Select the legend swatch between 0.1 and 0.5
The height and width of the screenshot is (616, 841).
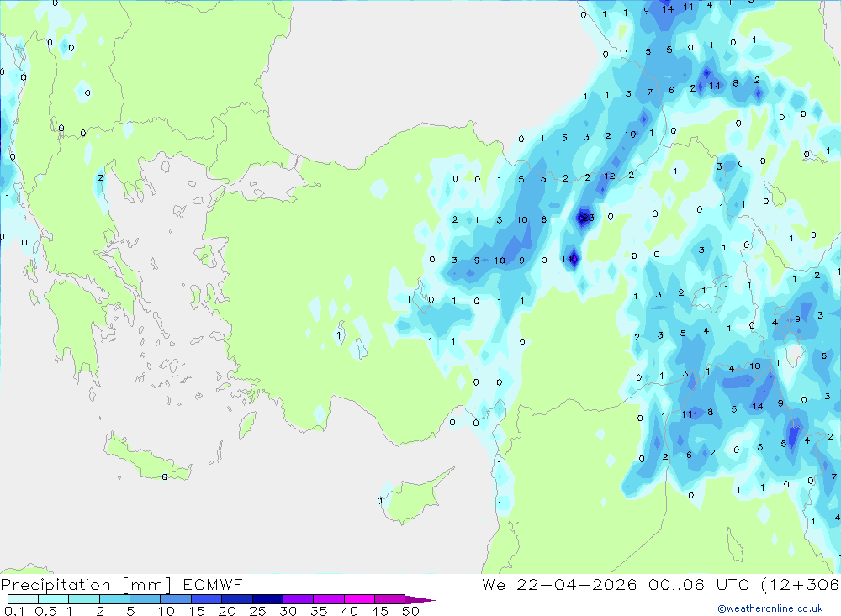23,599
